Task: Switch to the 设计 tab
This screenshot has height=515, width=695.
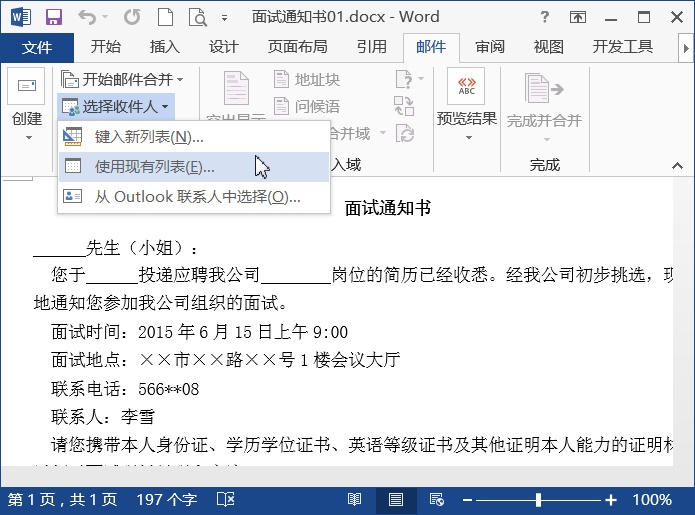Action: pyautogui.click(x=223, y=47)
